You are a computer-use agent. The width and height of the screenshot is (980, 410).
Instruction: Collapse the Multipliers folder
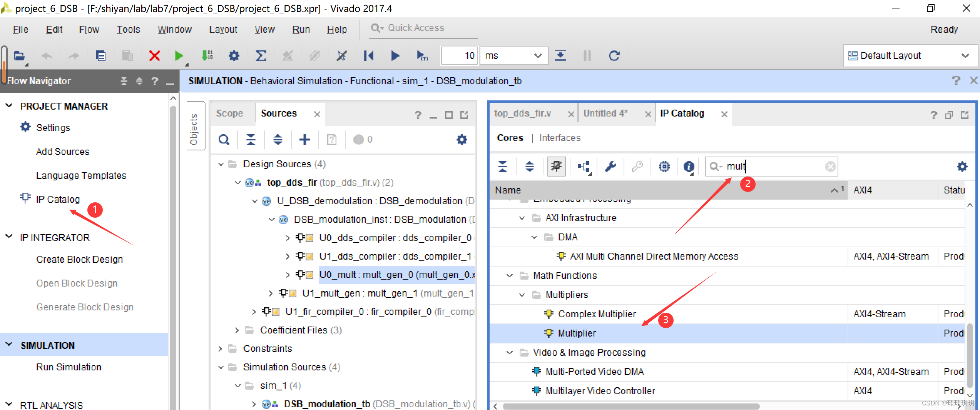[522, 295]
